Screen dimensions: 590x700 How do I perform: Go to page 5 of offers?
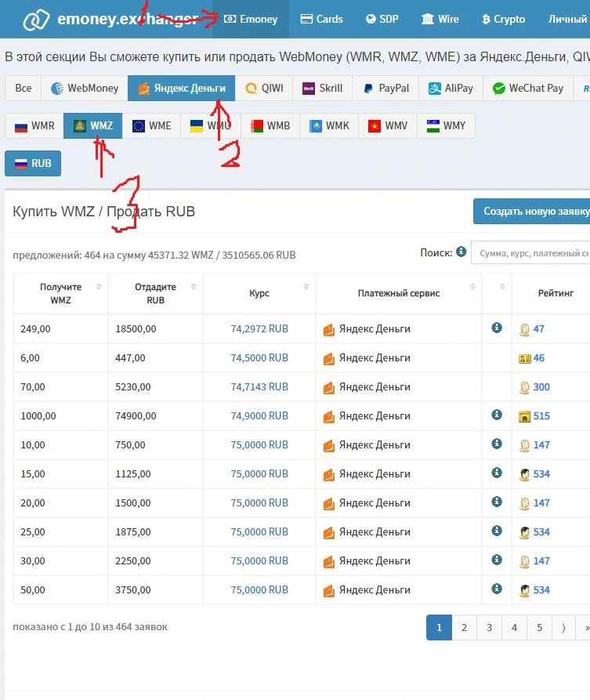click(x=539, y=628)
